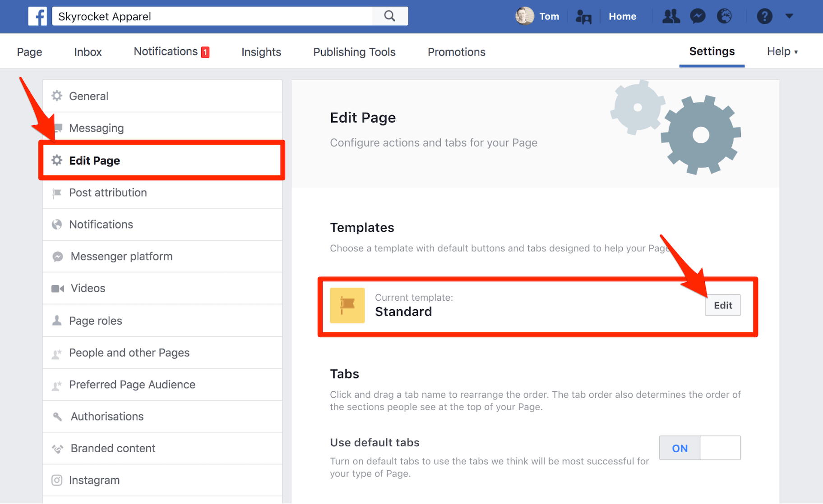
Task: Expand the Page shortcuts icon menu
Action: [x=583, y=16]
